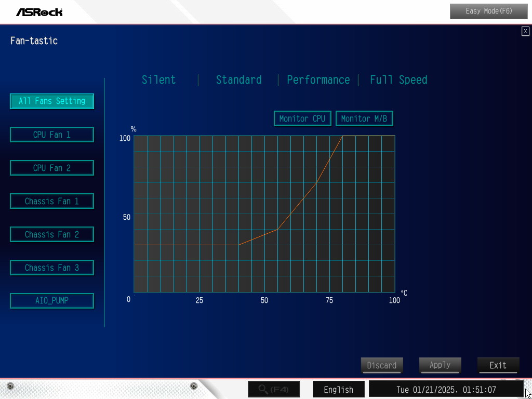Open the English language selector
Image resolution: width=532 pixels, height=399 pixels.
(339, 390)
